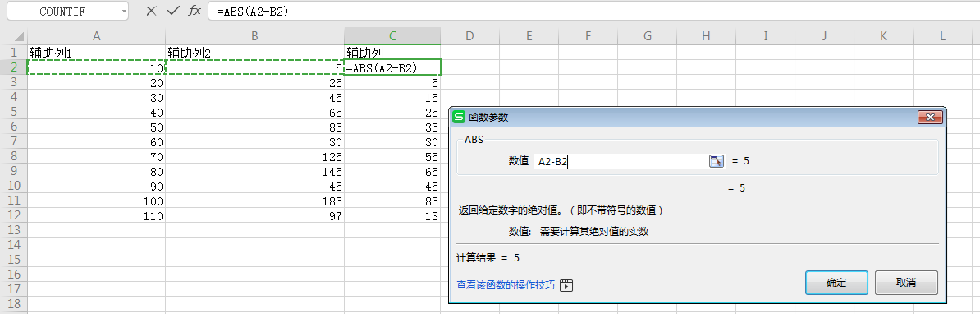Select column J header

point(824,36)
